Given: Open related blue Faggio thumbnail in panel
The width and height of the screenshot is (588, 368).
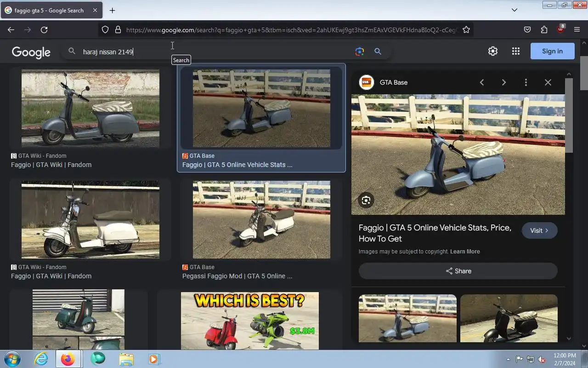Looking at the screenshot, I should tap(407, 318).
